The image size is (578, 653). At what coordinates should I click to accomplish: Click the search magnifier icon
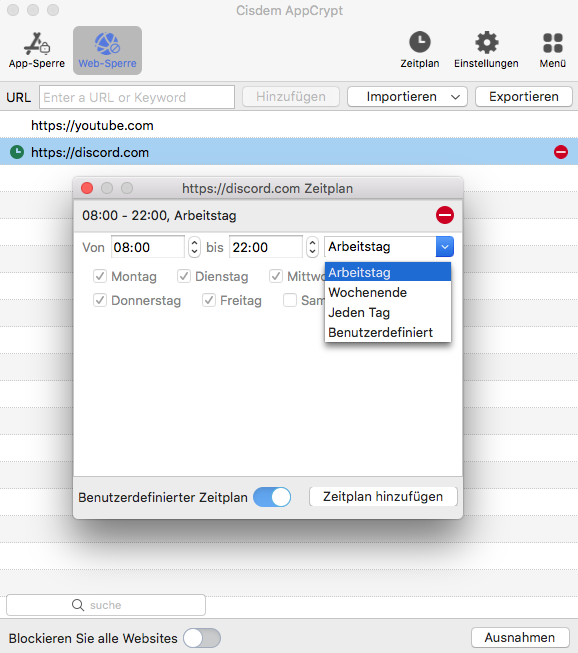pyautogui.click(x=78, y=605)
